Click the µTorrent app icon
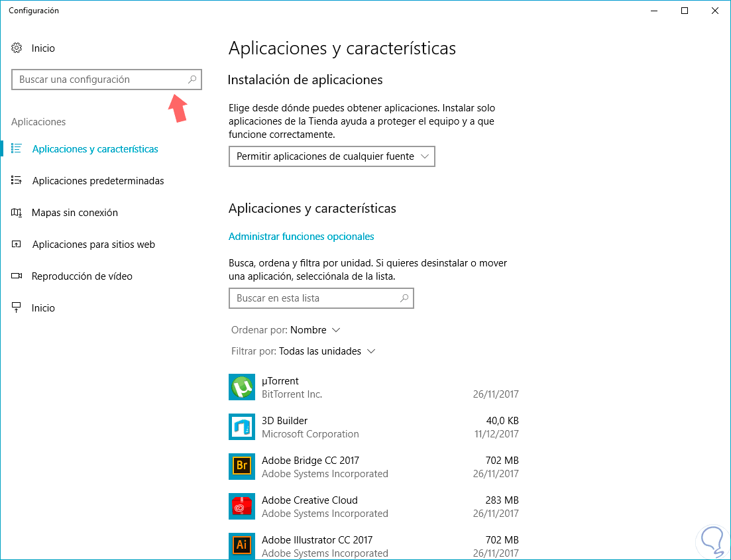 (x=242, y=387)
